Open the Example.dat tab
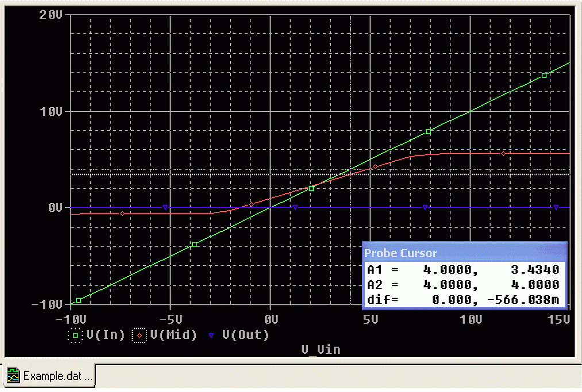 tap(49, 376)
